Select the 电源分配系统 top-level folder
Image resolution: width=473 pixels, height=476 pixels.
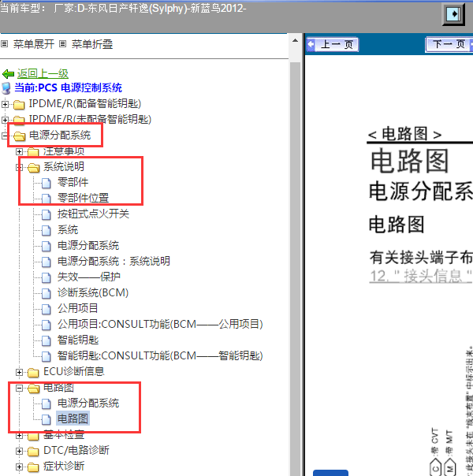[x=60, y=135]
